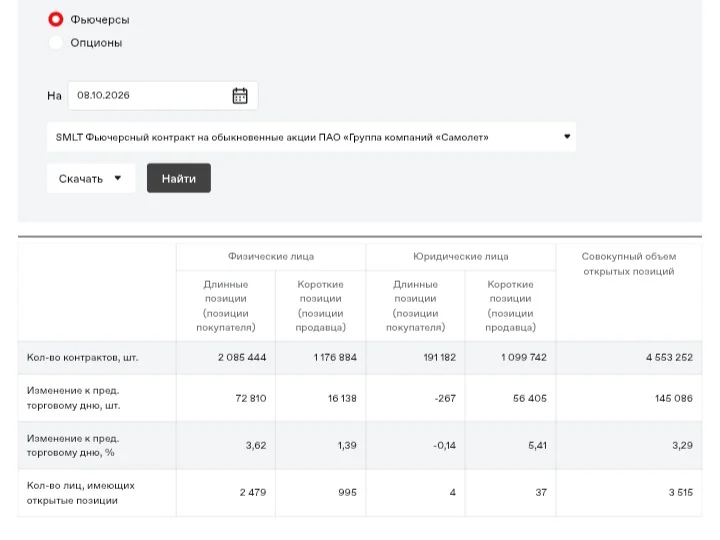This screenshot has width=720, height=540.
Task: Click the cell value -267
Action: tap(445, 398)
